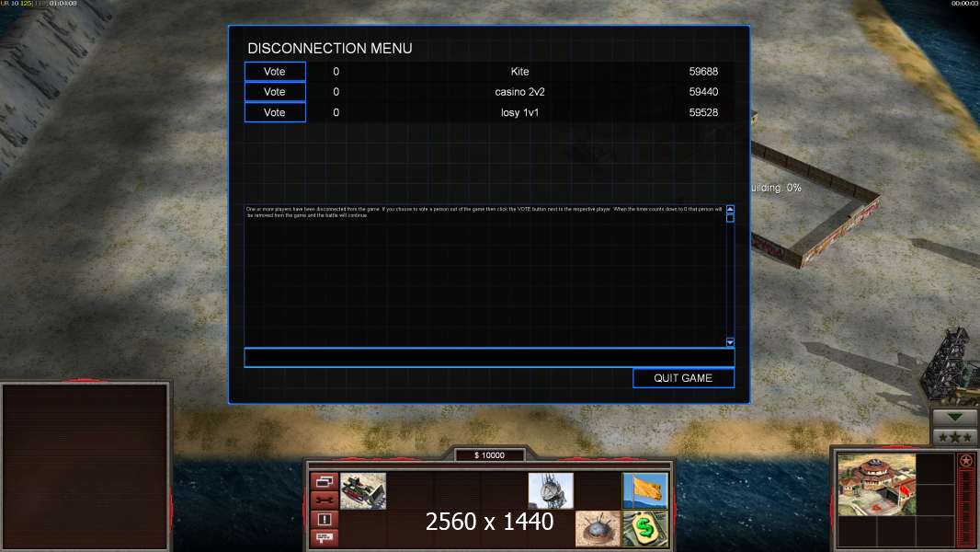Viewport: 980px width, 552px height.
Task: Choose the Land Mines upgrade icon
Action: [598, 529]
